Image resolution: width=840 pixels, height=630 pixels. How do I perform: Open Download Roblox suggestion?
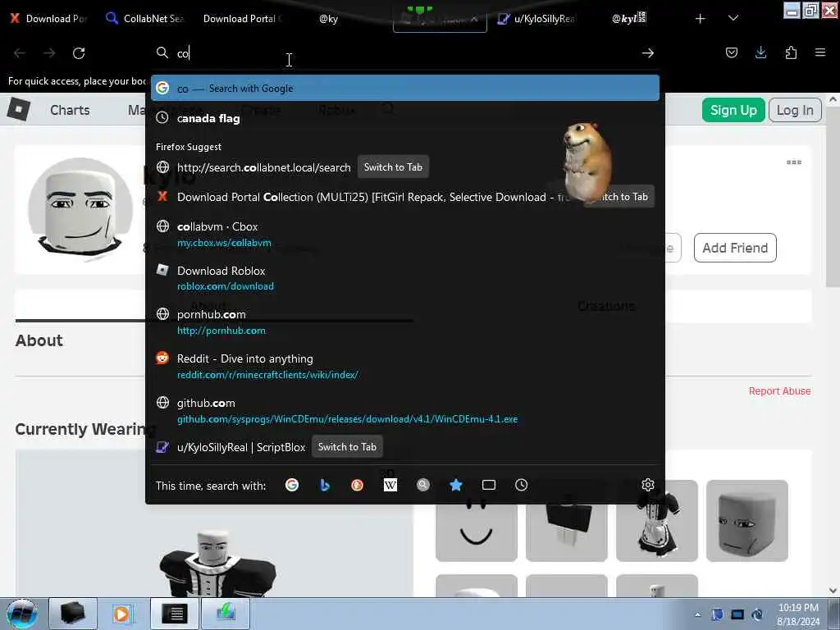(x=405, y=278)
